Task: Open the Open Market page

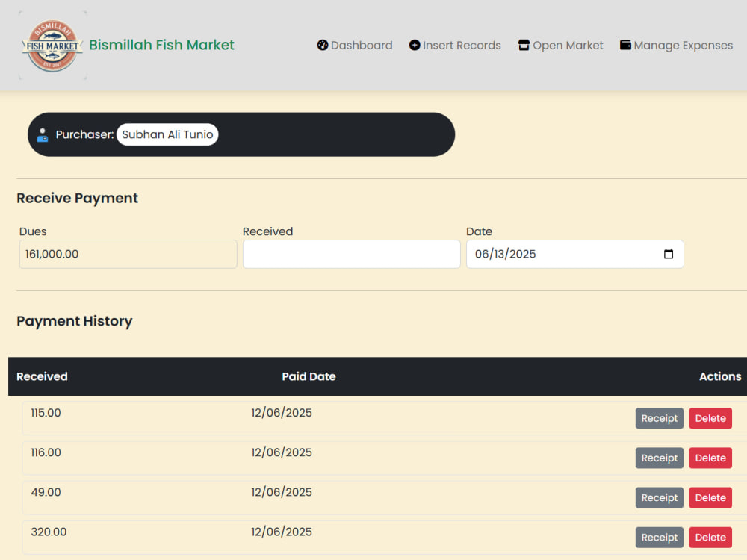Action: click(x=561, y=46)
